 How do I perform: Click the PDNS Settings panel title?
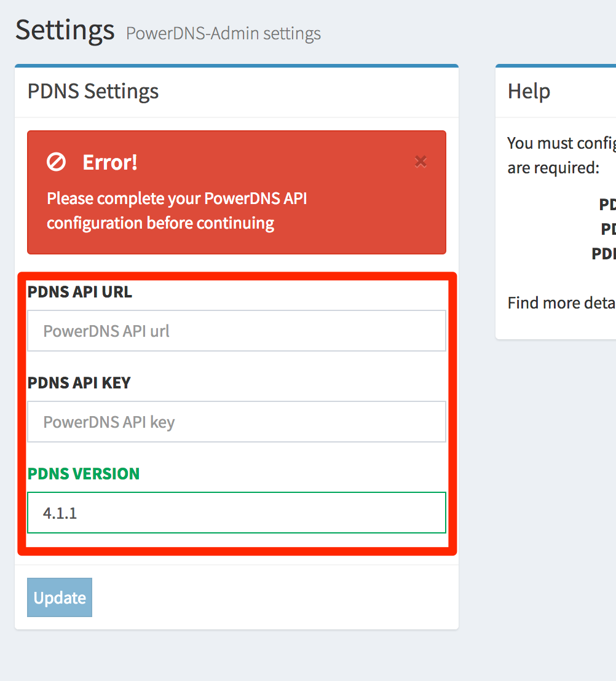93,91
